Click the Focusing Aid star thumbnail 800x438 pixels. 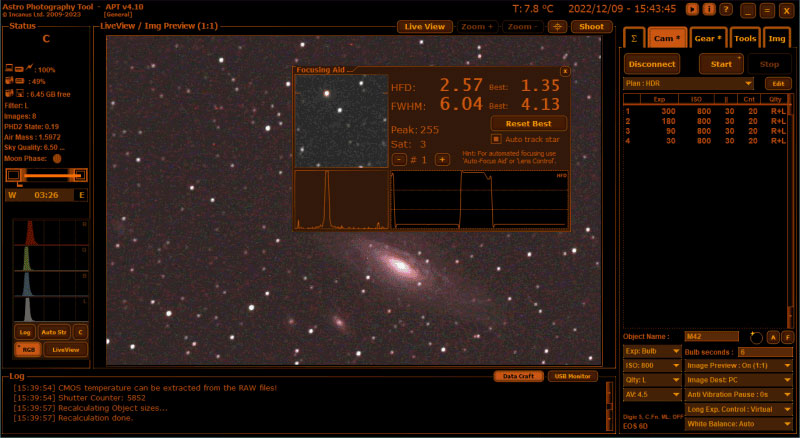[x=341, y=121]
